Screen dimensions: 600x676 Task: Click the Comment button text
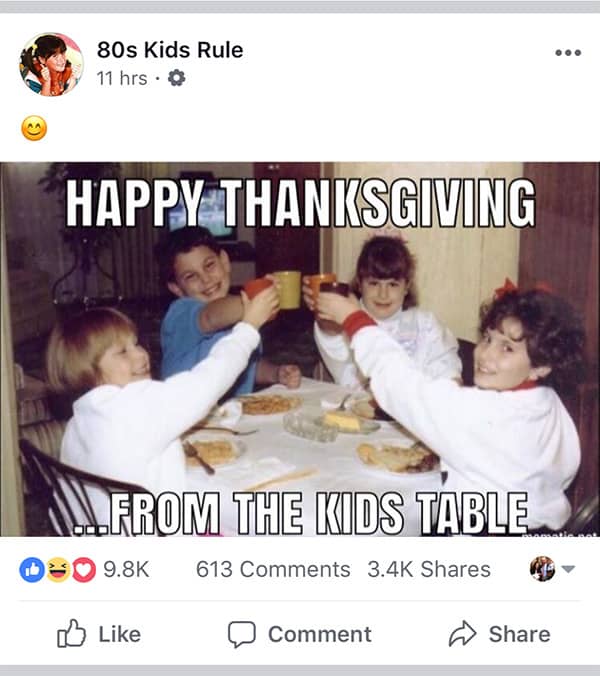tap(320, 634)
